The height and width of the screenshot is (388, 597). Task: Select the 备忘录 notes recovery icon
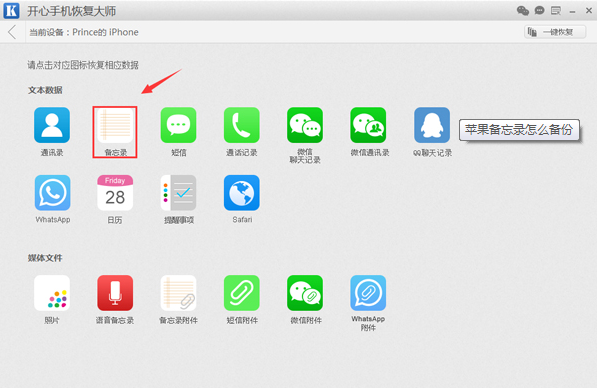click(x=115, y=126)
